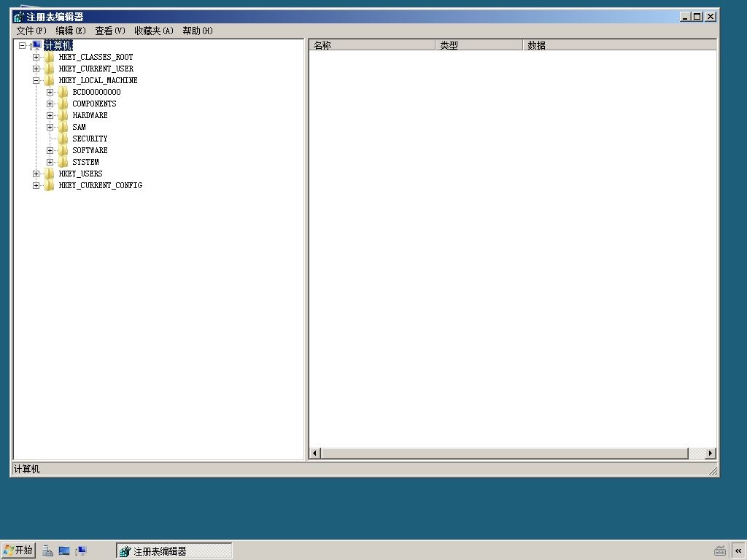Viewport: 747px width, 560px height.
Task: Expand the SAM key
Action: pos(50,127)
